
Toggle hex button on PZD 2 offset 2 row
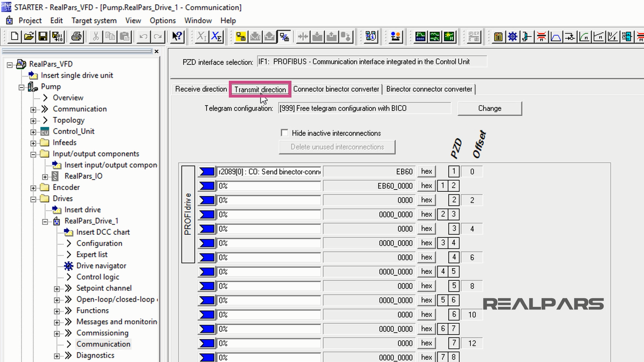coord(427,200)
